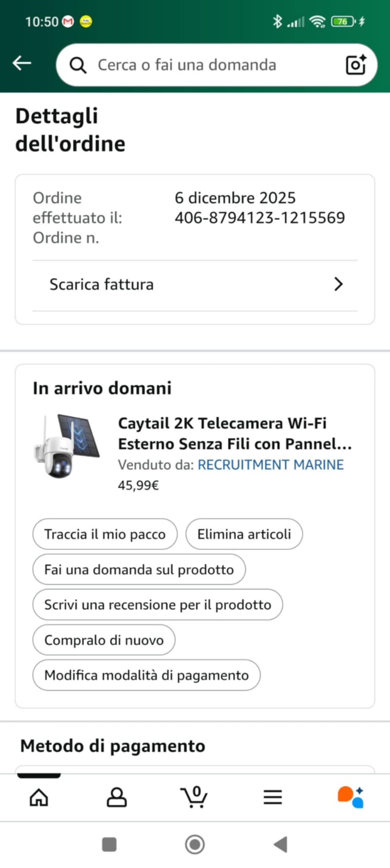The width and height of the screenshot is (390, 868).
Task: Open the camera lens search icon
Action: [x=356, y=65]
